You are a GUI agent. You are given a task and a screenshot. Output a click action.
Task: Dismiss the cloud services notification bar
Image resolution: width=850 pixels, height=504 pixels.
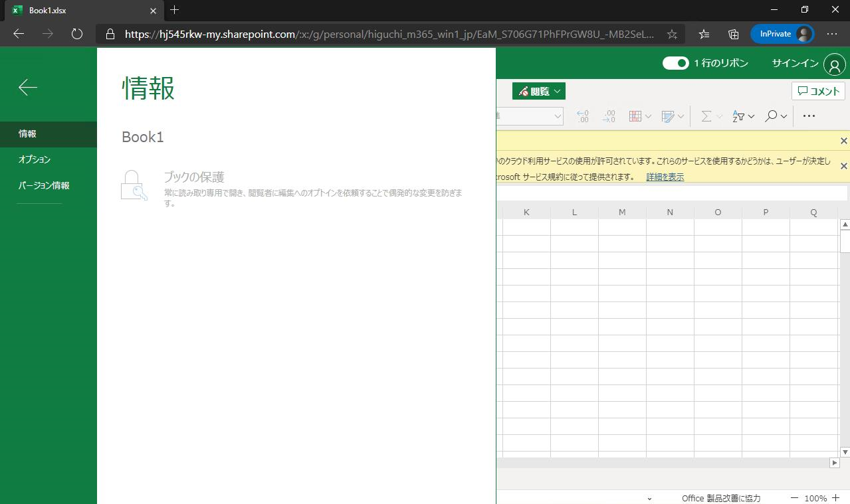pos(843,165)
